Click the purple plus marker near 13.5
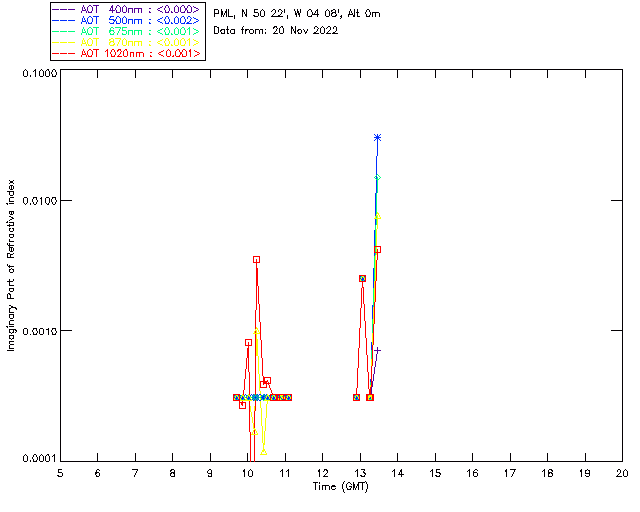640x512 pixels. pyautogui.click(x=378, y=350)
